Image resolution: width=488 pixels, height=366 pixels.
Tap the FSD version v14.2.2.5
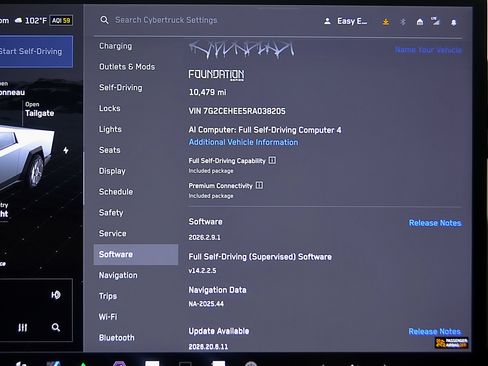click(x=202, y=270)
